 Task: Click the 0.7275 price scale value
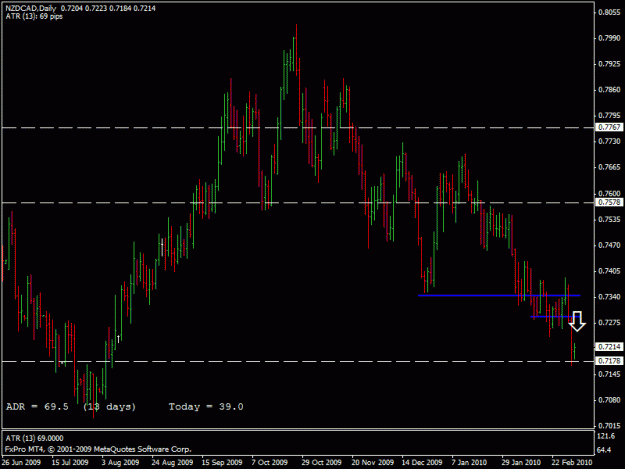(609, 322)
